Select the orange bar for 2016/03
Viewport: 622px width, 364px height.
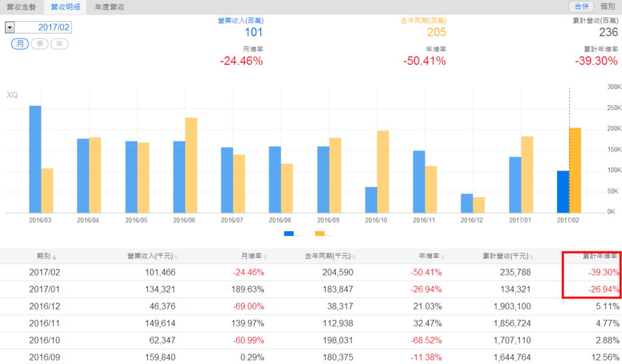(x=47, y=191)
